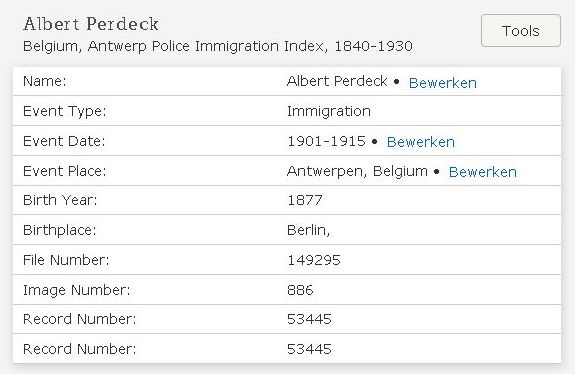575x374 pixels.
Task: Click the Event Type field label
Action: coord(65,111)
